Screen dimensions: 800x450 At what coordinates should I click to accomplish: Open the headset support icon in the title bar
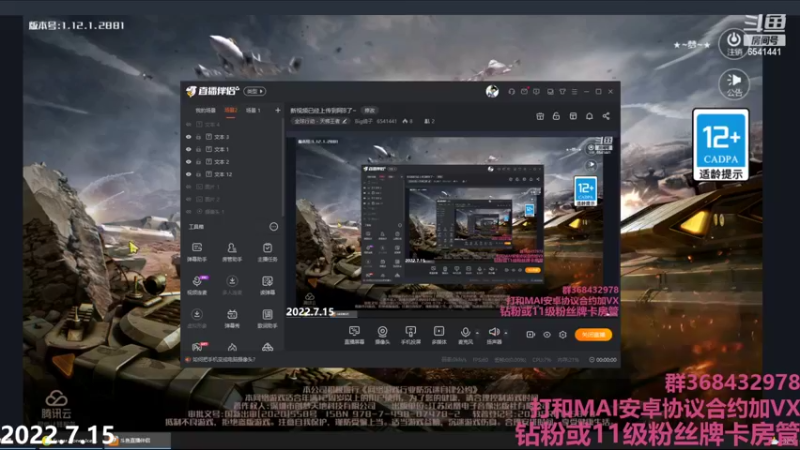511,92
